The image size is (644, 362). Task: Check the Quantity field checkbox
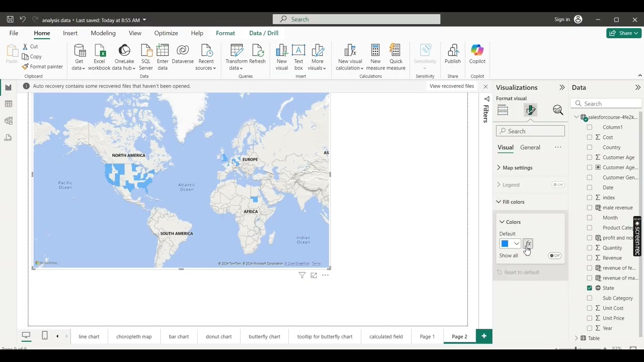(x=590, y=248)
